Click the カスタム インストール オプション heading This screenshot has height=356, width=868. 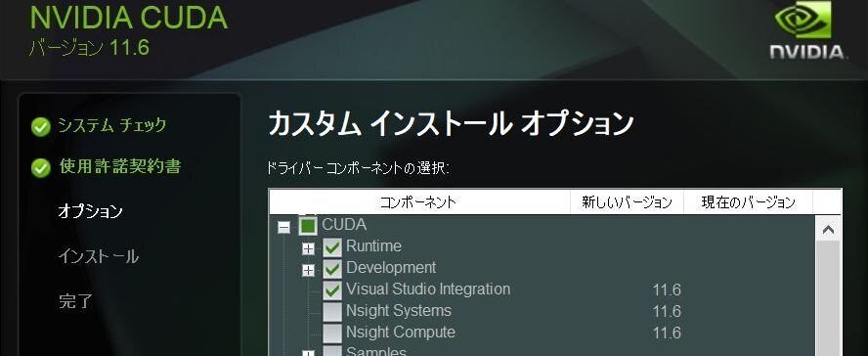tap(451, 124)
